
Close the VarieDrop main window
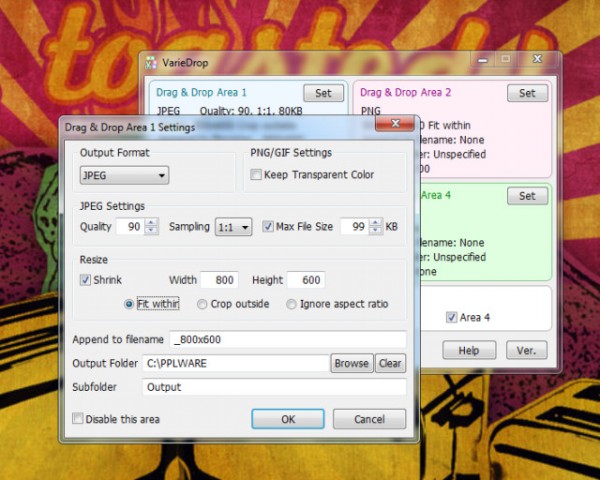[x=537, y=59]
